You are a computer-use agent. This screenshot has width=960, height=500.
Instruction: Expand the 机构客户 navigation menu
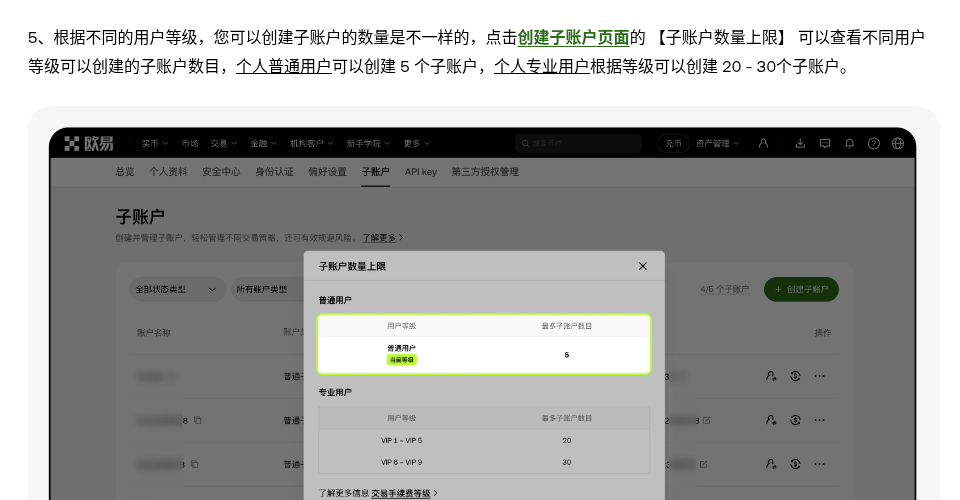pos(312,143)
